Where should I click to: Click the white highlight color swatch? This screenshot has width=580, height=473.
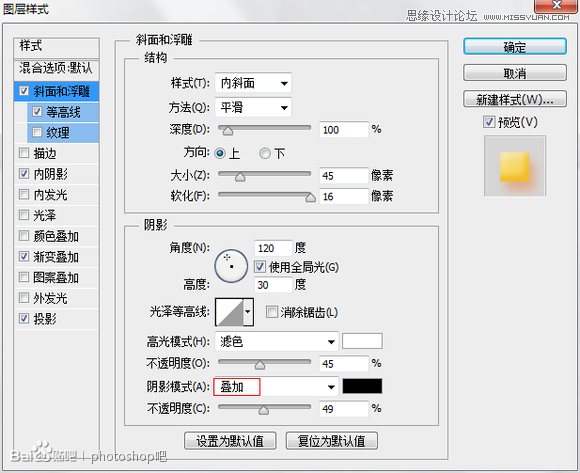362,341
